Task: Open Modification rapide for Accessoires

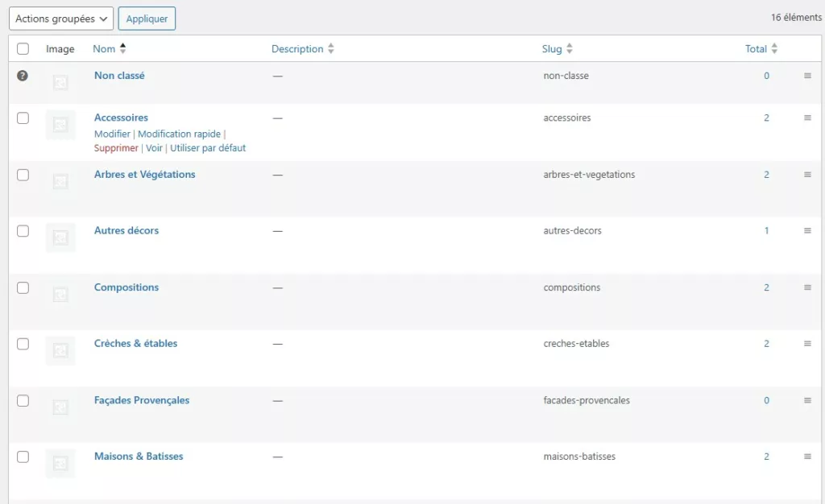Action: (179, 134)
